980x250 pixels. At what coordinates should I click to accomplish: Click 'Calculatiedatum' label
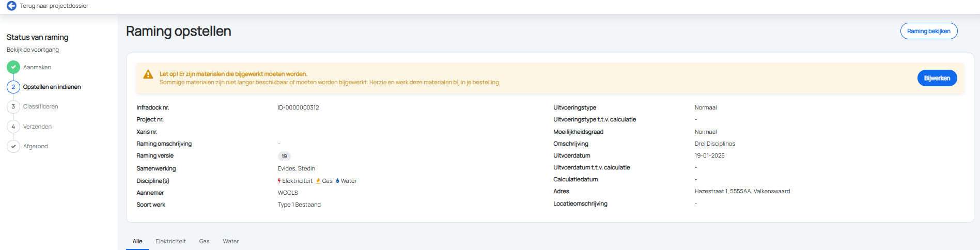575,179
